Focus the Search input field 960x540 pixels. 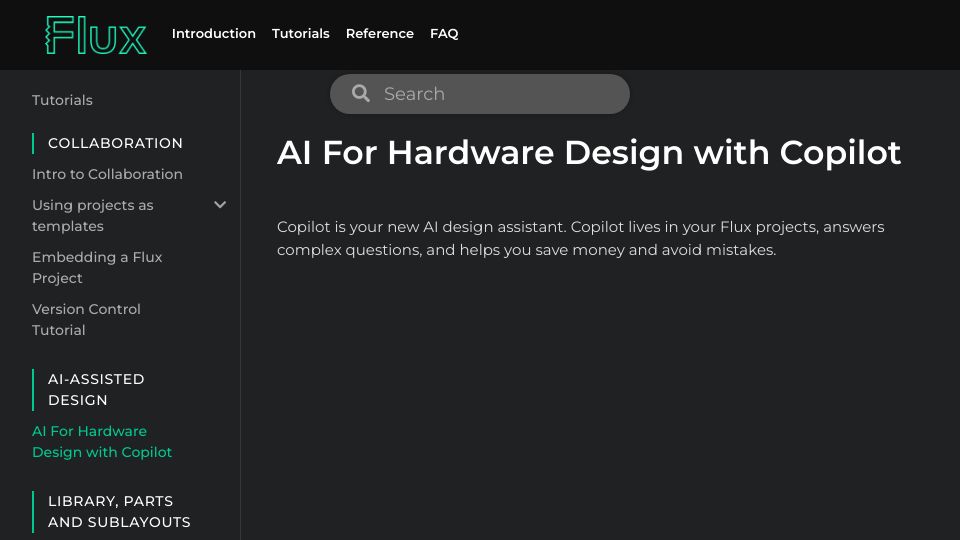click(x=479, y=94)
